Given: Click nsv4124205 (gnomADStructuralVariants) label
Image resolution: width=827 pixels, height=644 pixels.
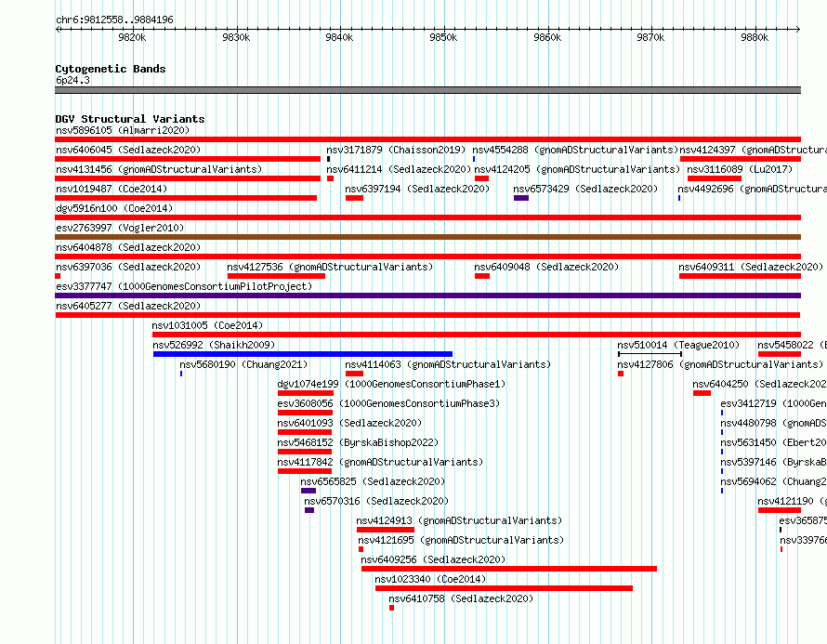Looking at the screenshot, I should [x=577, y=169].
